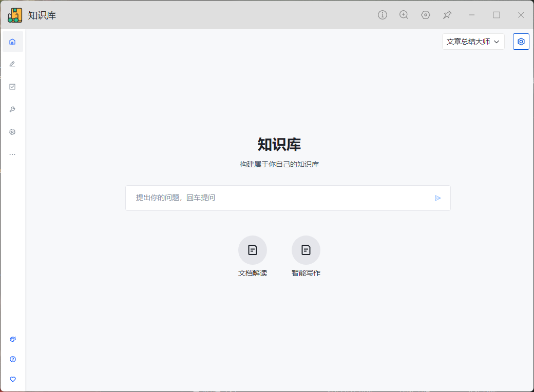The height and width of the screenshot is (392, 534).
Task: Open the gear settings icon in sidebar
Action: click(x=13, y=132)
